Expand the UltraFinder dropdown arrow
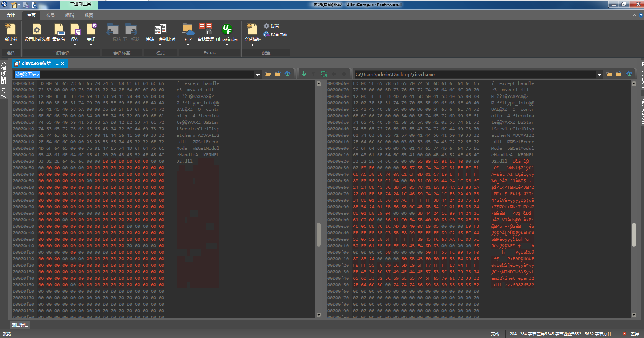 (227, 45)
